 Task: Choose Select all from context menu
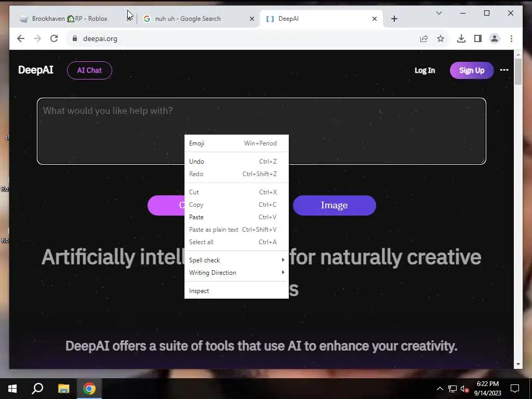pos(236,242)
